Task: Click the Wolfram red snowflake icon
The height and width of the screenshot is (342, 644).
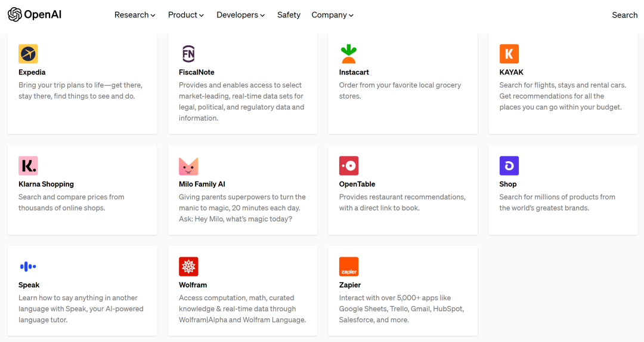Action: (x=188, y=267)
